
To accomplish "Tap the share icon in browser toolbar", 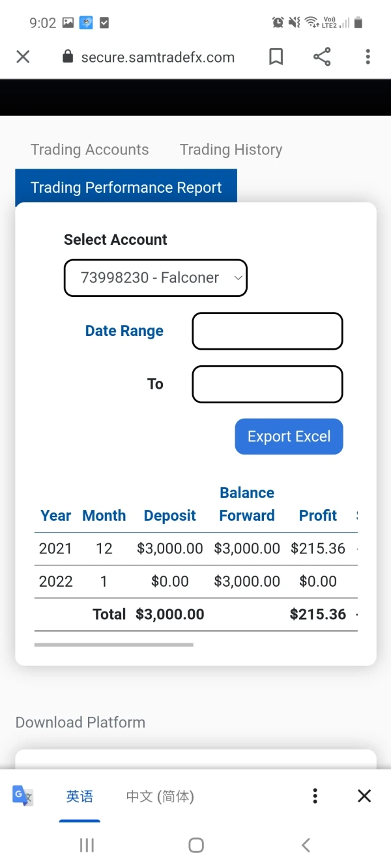I will pyautogui.click(x=322, y=57).
